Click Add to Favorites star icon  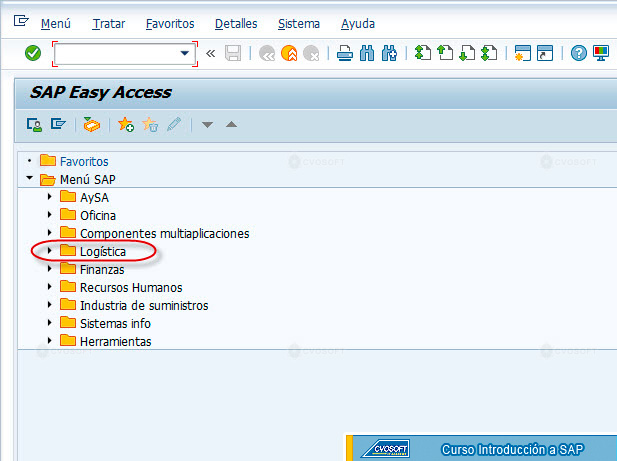pos(126,125)
